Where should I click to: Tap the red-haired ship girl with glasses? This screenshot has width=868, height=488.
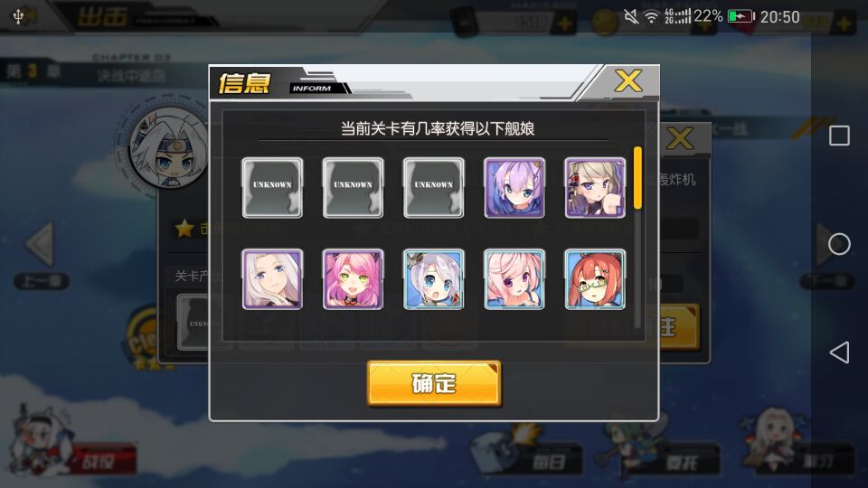point(595,279)
